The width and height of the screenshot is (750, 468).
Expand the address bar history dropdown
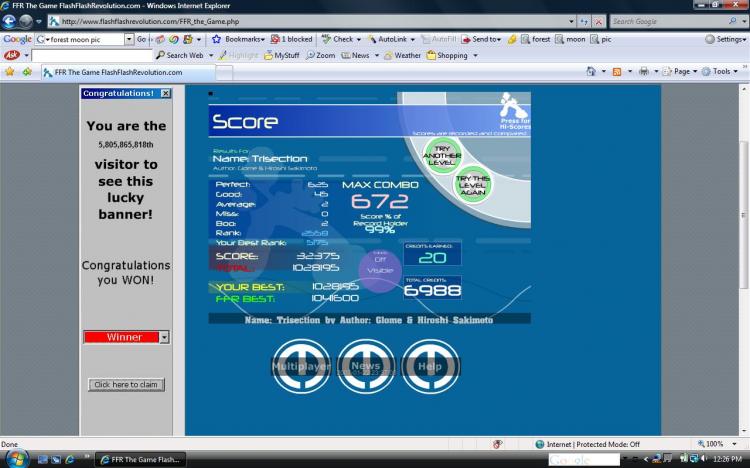tap(571, 22)
